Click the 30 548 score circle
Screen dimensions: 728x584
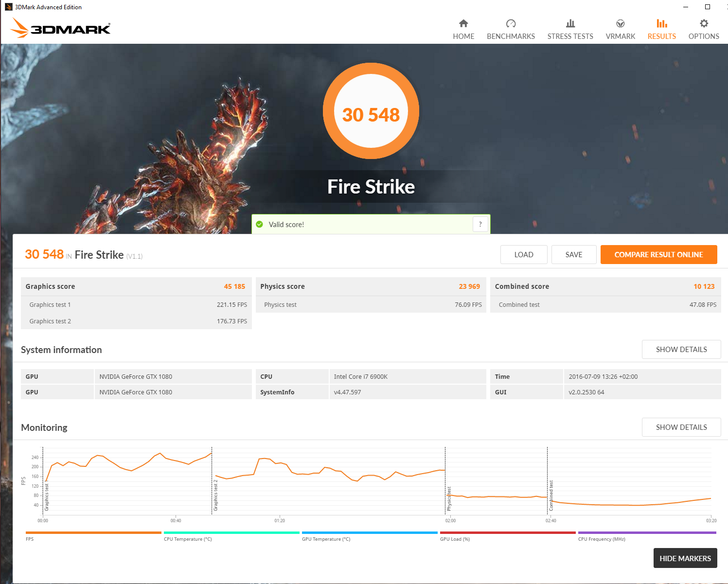371,111
